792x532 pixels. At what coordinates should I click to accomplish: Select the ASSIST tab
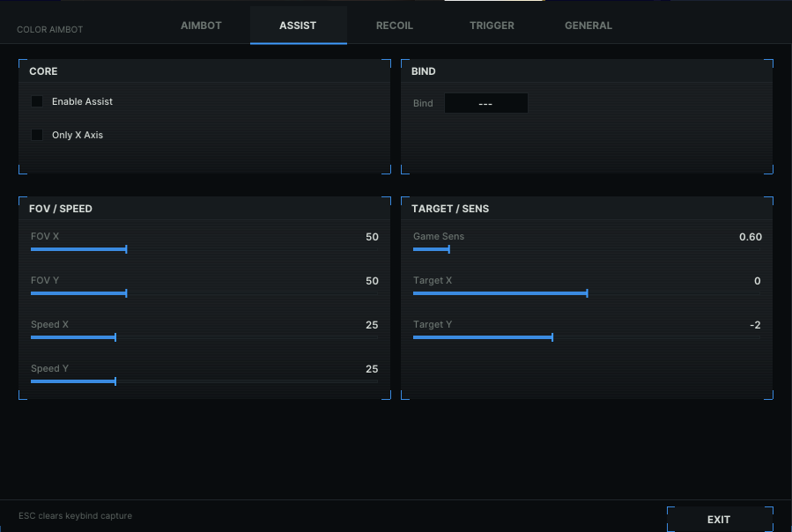click(298, 26)
